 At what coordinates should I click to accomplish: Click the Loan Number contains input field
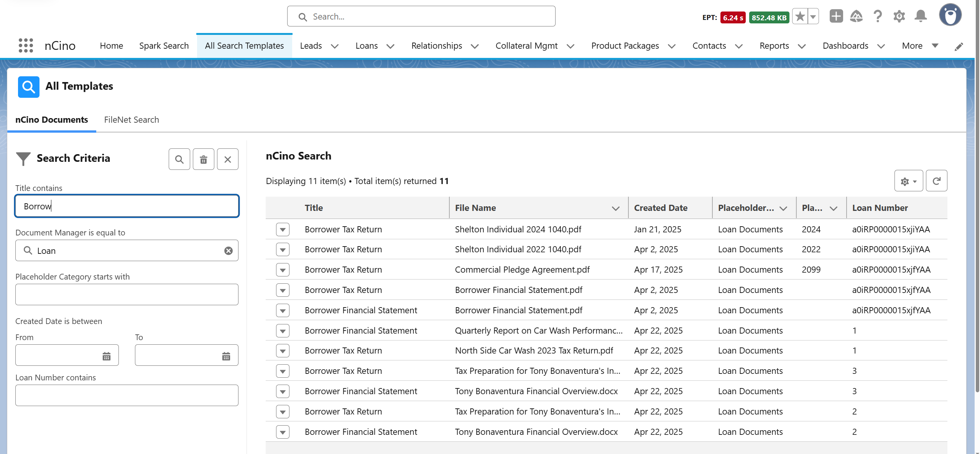point(127,395)
